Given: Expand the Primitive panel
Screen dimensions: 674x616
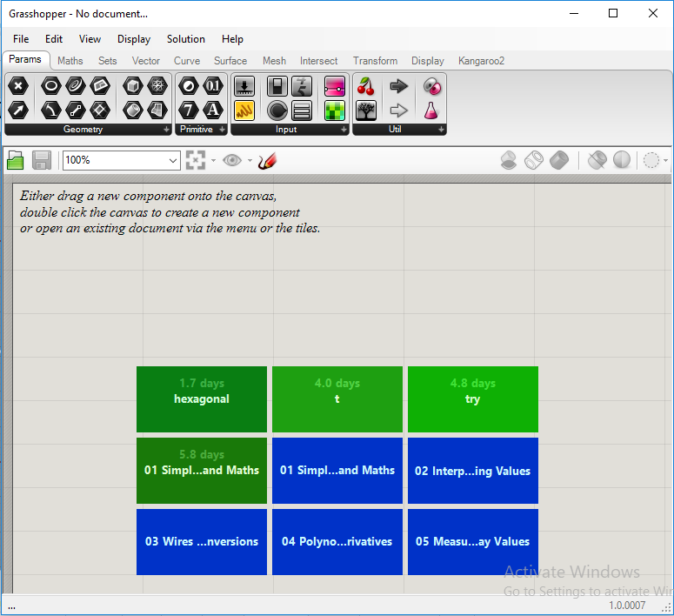Looking at the screenshot, I should pos(223,130).
